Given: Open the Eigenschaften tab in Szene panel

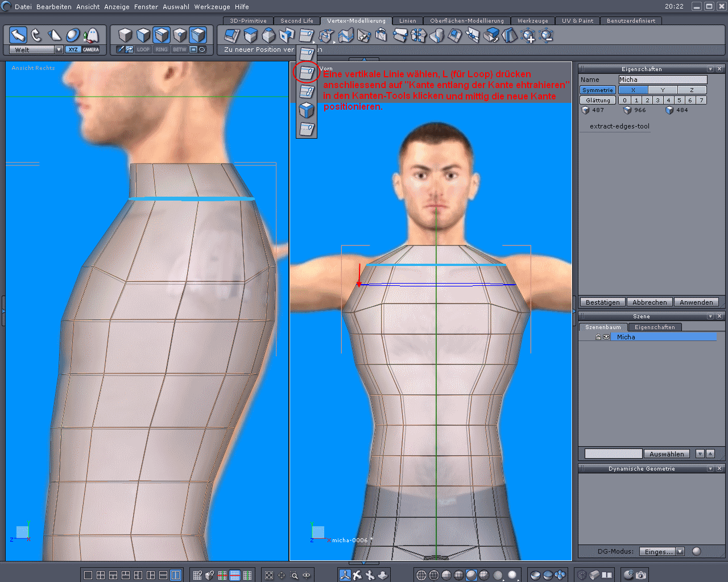Looking at the screenshot, I should pyautogui.click(x=655, y=327).
